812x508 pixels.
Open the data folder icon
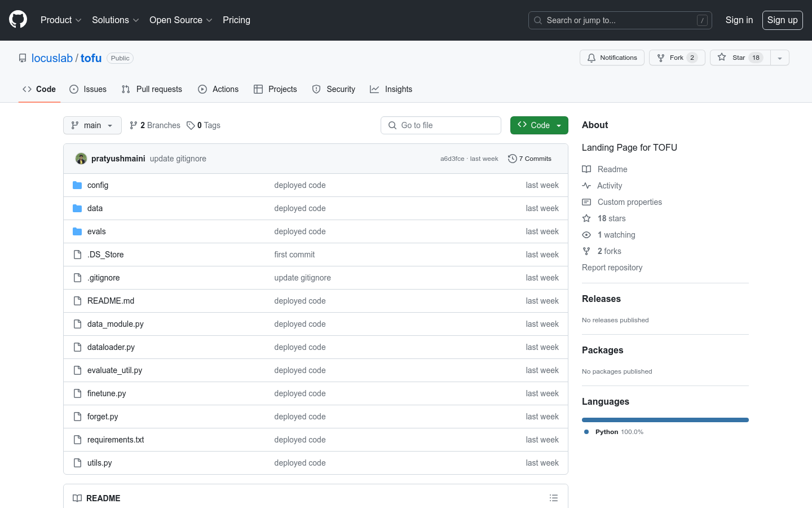77,208
